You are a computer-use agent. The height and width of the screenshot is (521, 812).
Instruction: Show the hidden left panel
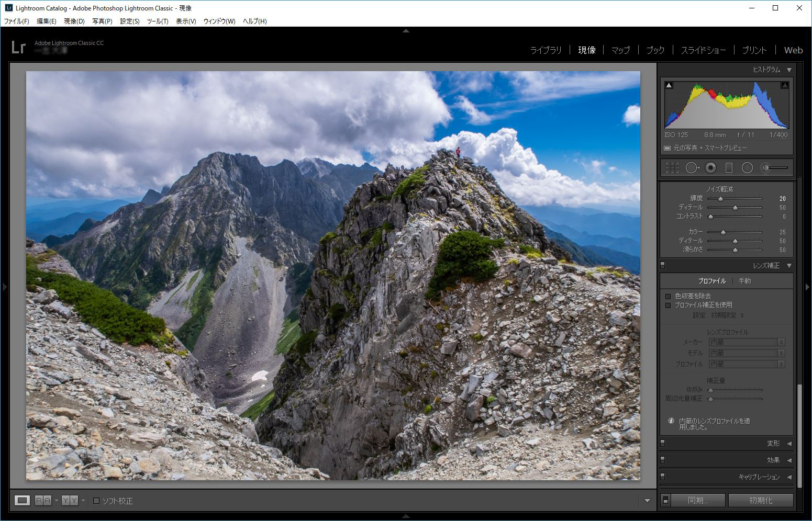click(4, 287)
